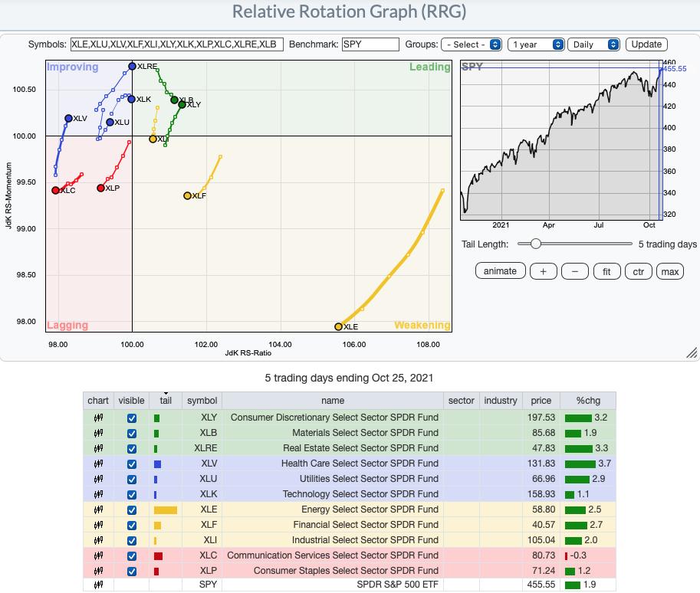
Task: Grab the panel resize handle icon
Action: coord(692,353)
